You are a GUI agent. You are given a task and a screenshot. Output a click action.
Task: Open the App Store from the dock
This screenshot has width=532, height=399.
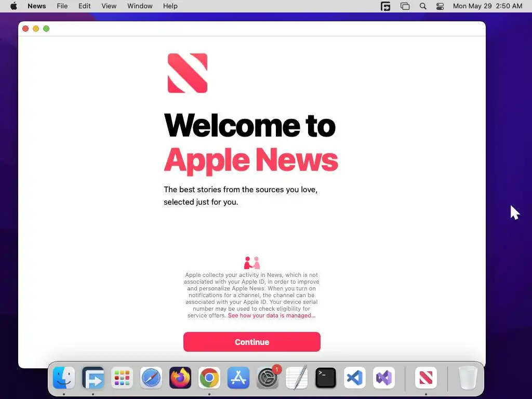click(x=238, y=378)
